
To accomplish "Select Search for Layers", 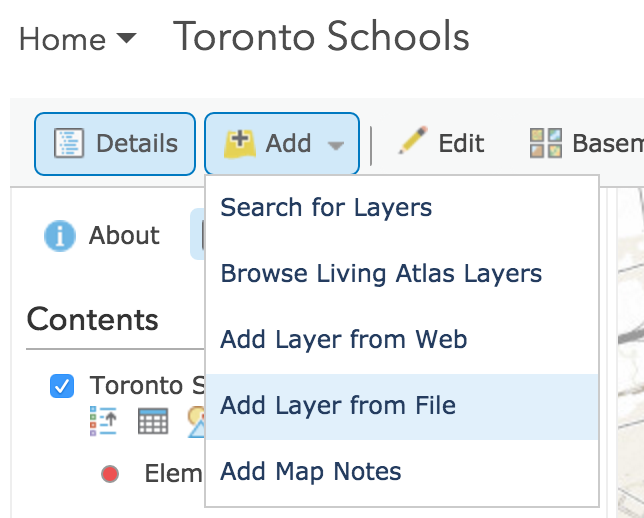I will pos(402,207).
